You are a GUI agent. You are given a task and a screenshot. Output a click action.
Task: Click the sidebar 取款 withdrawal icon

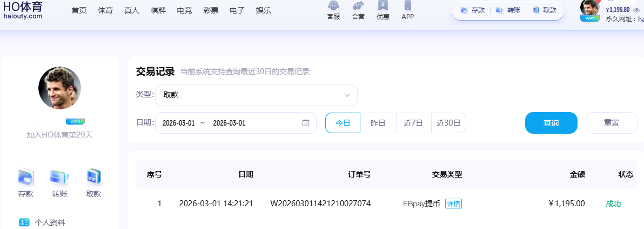pyautogui.click(x=93, y=178)
